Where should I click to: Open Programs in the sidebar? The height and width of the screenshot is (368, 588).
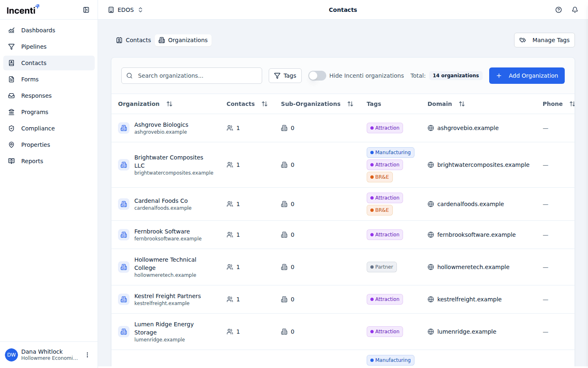pyautogui.click(x=49, y=112)
